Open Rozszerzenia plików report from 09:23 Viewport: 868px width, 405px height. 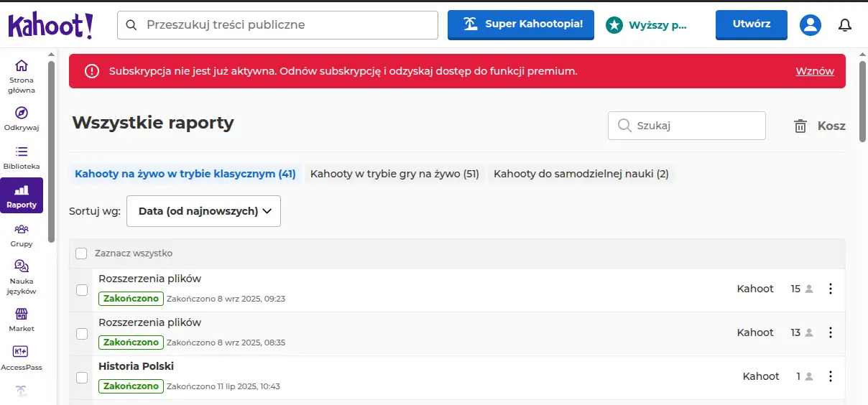(149, 279)
